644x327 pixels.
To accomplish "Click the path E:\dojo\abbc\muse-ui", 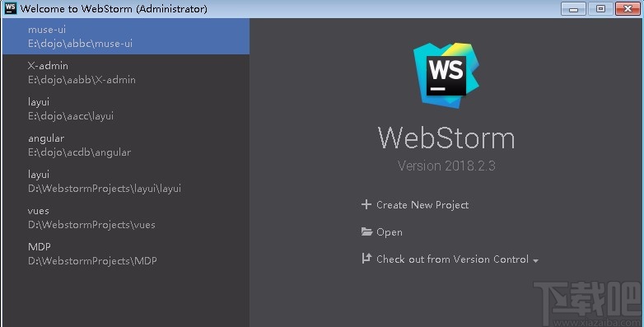I will click(x=80, y=44).
